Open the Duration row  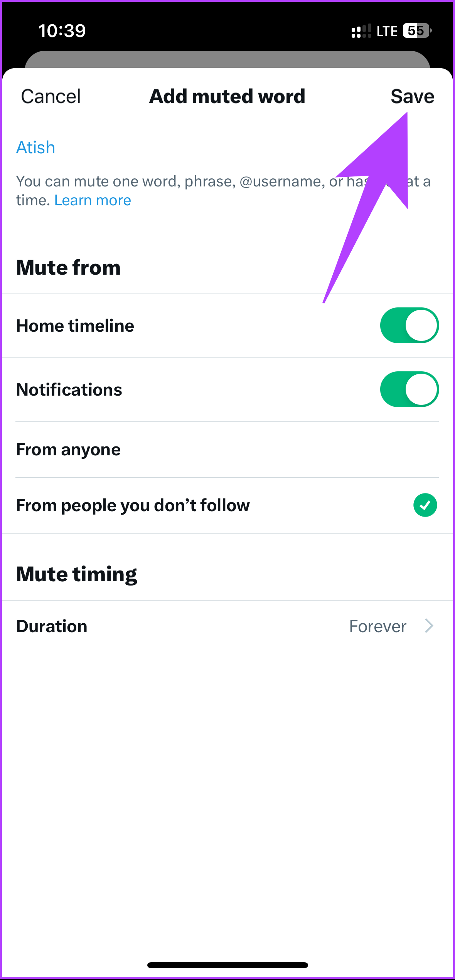point(227,626)
